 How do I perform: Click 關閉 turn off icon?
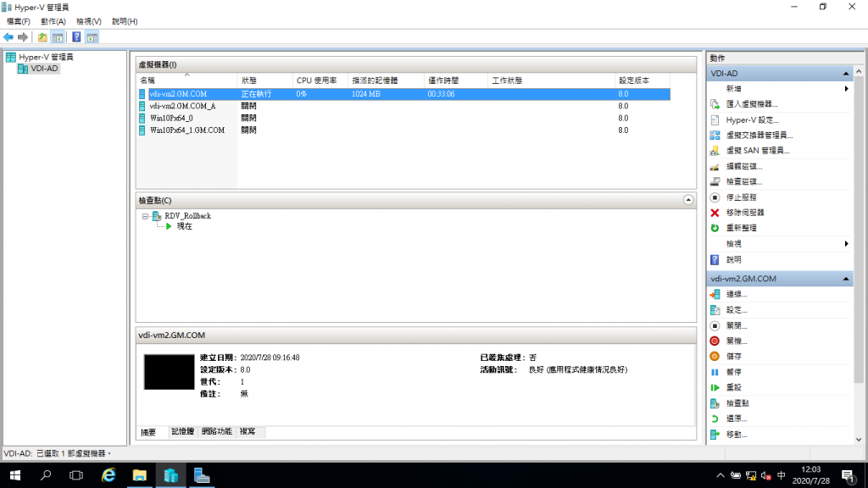point(715,326)
